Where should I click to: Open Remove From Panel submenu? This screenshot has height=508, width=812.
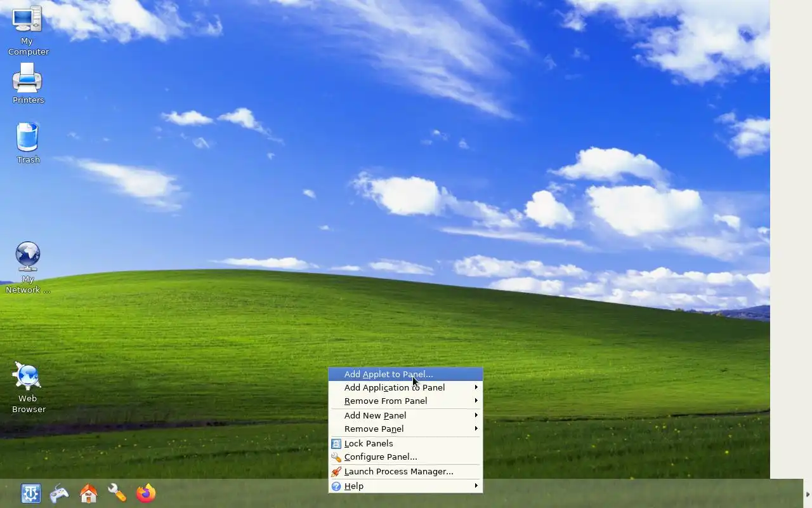(405, 401)
